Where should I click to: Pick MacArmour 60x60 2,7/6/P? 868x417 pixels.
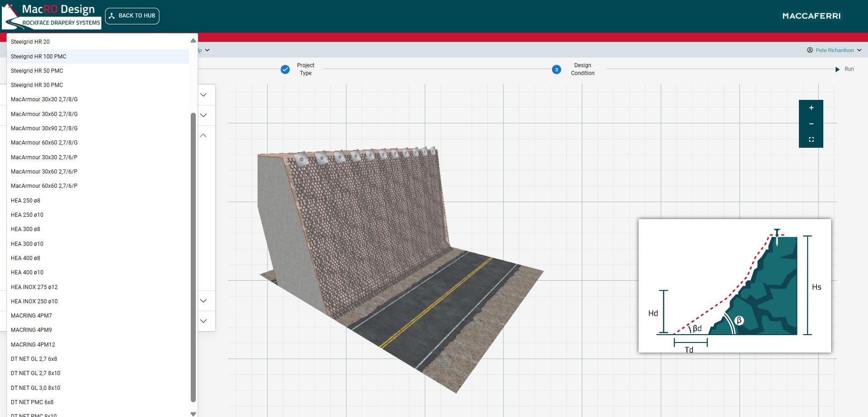pyautogui.click(x=98, y=186)
